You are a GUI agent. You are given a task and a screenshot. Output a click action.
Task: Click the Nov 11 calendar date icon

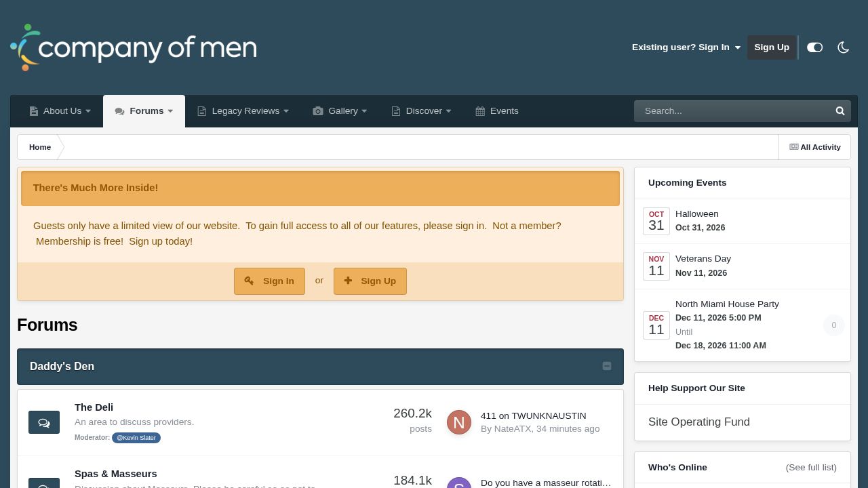pos(656,266)
